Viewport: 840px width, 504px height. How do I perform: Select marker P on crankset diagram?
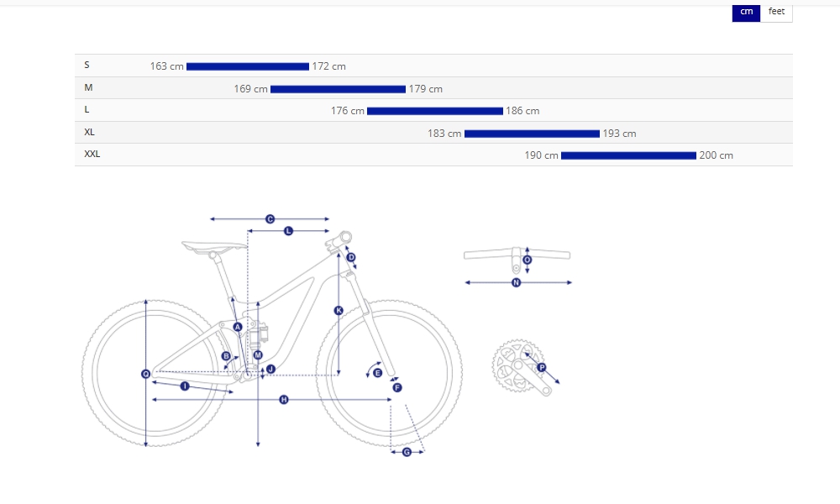542,368
